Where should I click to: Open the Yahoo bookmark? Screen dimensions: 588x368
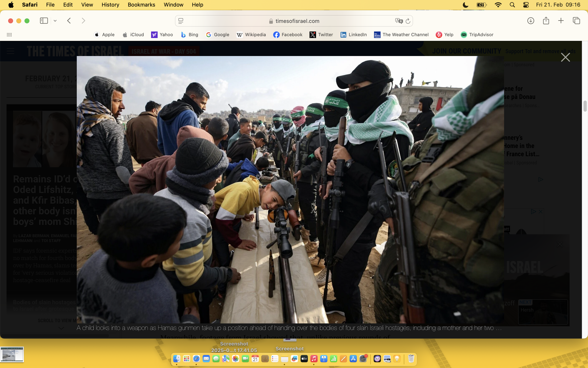click(162, 35)
